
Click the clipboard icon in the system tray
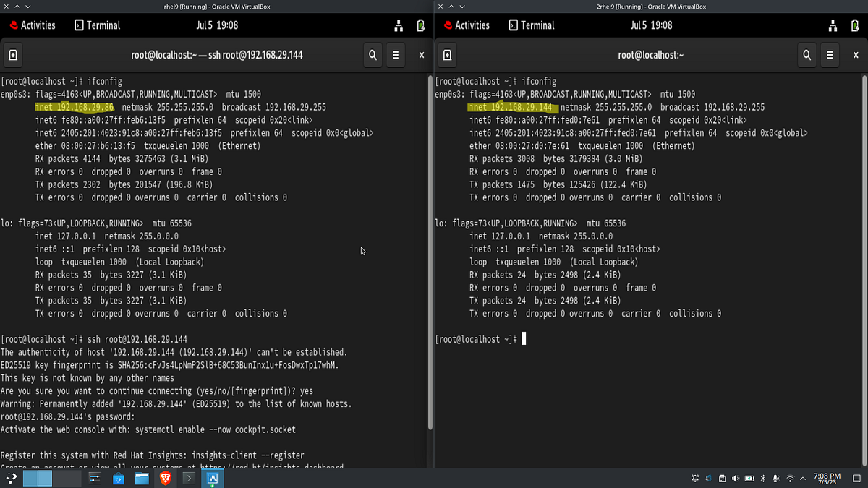(722, 478)
